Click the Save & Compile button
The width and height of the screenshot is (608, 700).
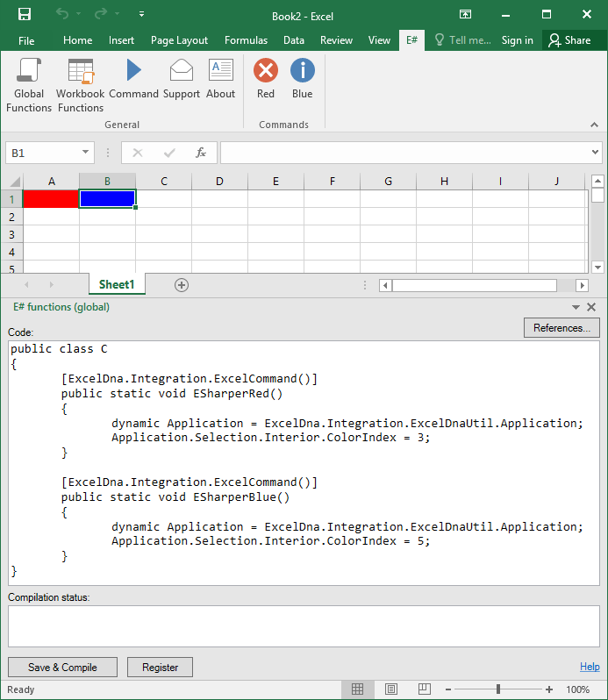(62, 668)
